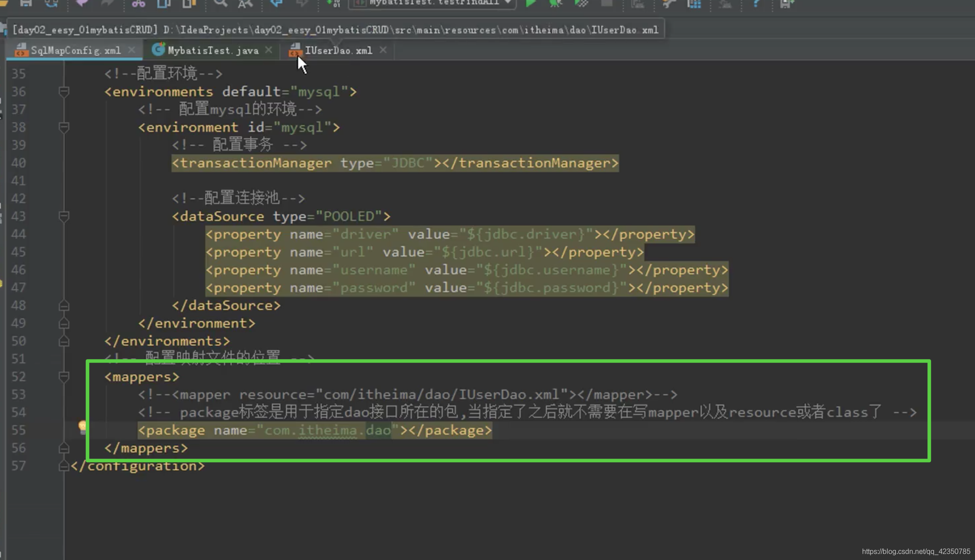Click fold end marker at </dataSource> line 48
The image size is (975, 560).
64,305
